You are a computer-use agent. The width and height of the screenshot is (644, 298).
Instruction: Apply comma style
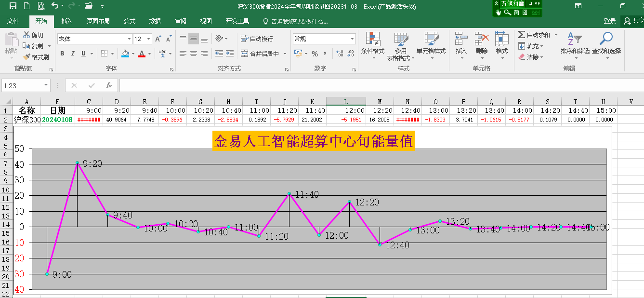pos(325,54)
